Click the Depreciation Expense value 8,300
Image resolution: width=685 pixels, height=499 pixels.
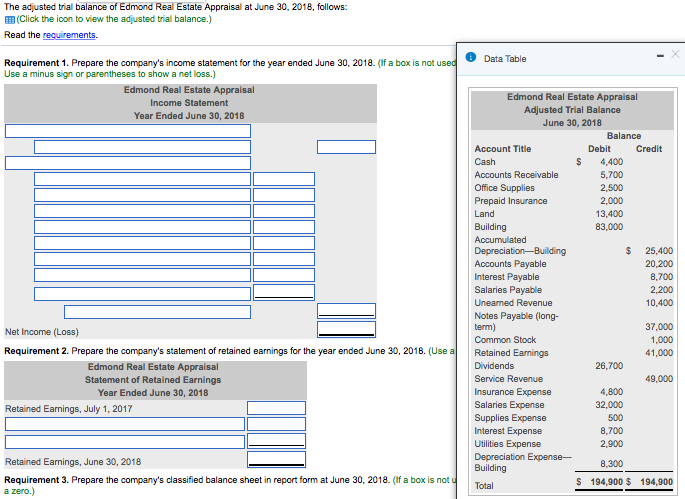[612, 464]
